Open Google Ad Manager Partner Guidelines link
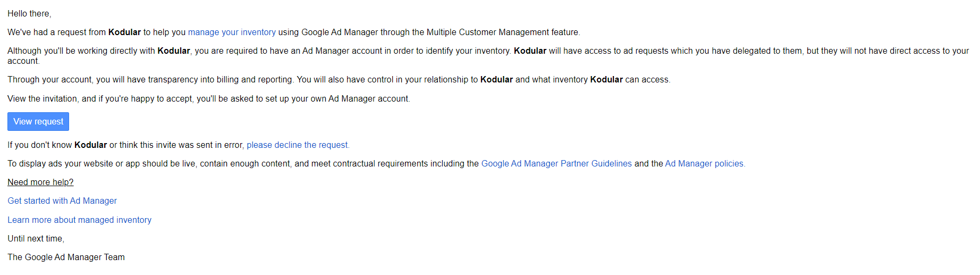 (x=556, y=164)
